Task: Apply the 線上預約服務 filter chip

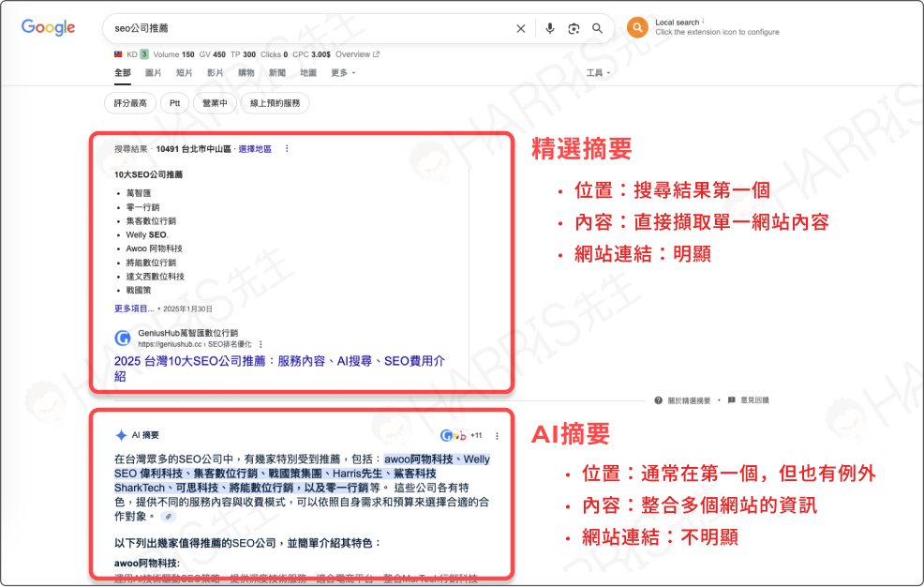Action: point(276,103)
